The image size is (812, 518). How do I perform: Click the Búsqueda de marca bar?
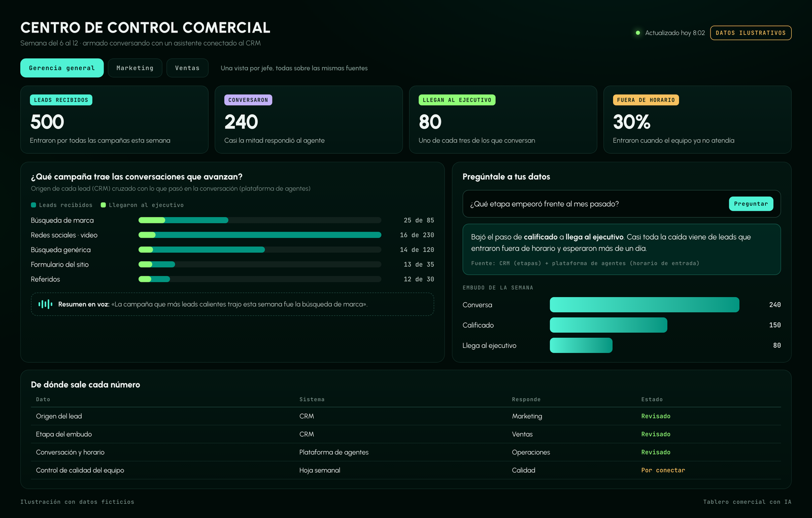(260, 220)
